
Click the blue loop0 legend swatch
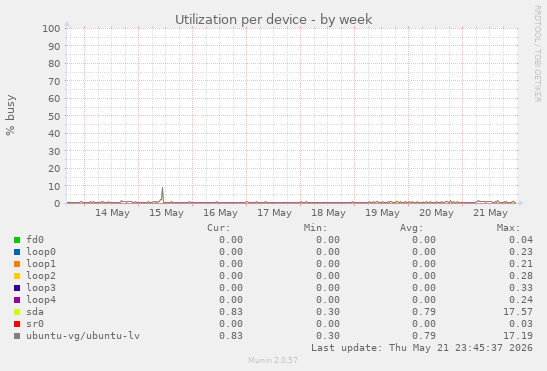click(x=17, y=252)
